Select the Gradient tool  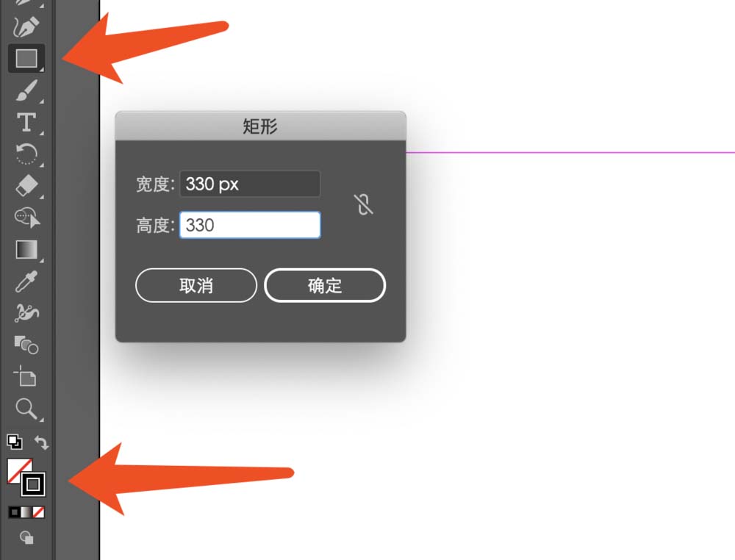(x=26, y=250)
